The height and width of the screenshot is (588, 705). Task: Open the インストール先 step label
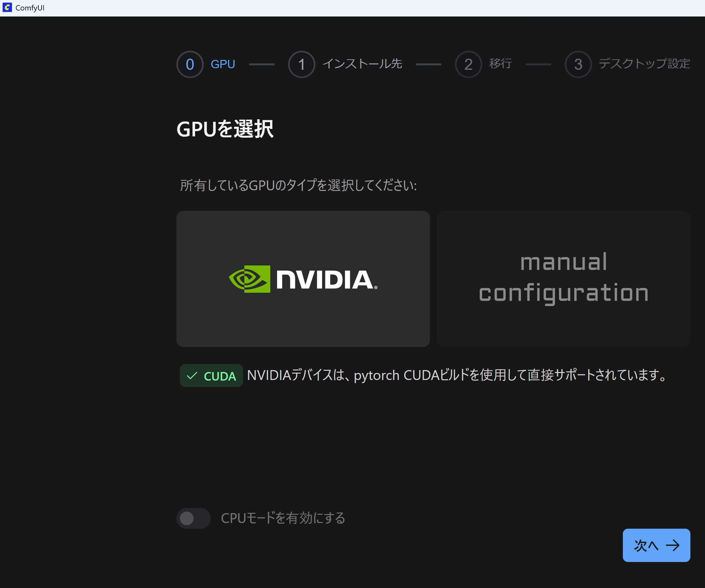pyautogui.click(x=362, y=64)
